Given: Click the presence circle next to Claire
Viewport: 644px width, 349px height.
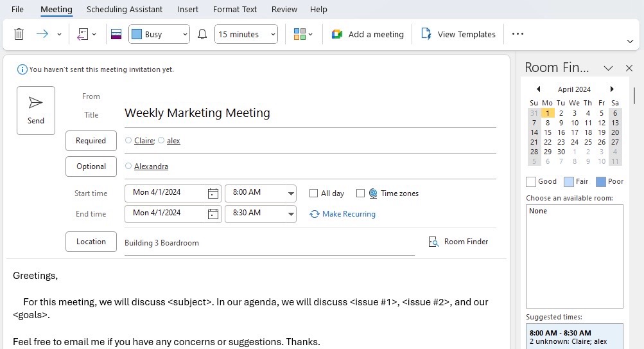Looking at the screenshot, I should [x=128, y=140].
